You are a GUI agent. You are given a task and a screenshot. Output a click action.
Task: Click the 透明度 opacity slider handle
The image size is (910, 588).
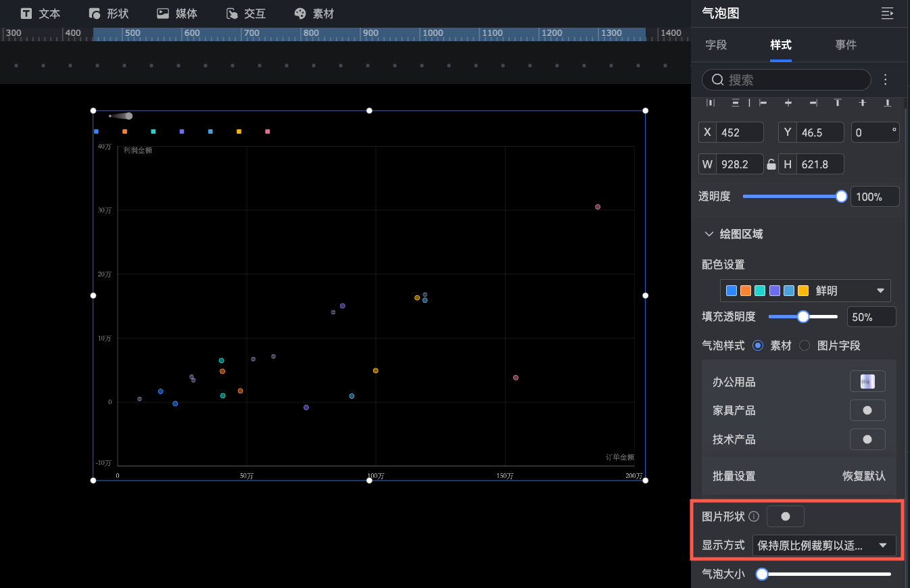click(x=841, y=196)
